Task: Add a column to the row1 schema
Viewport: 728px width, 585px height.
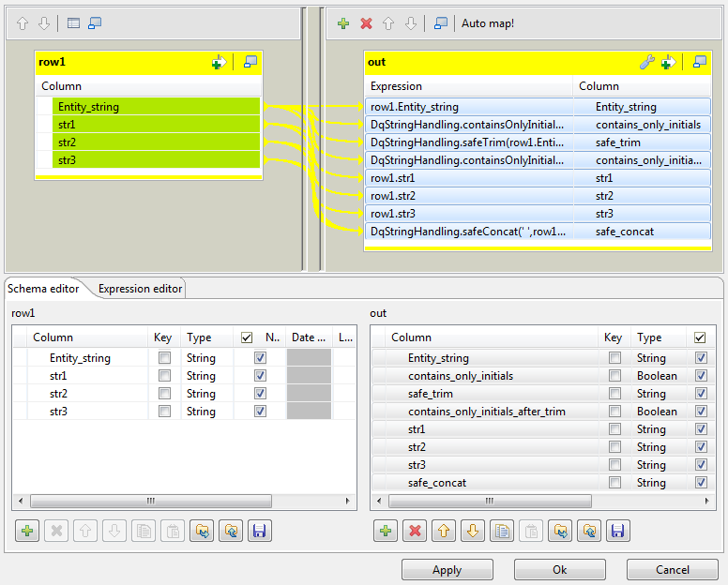Action: pyautogui.click(x=27, y=532)
